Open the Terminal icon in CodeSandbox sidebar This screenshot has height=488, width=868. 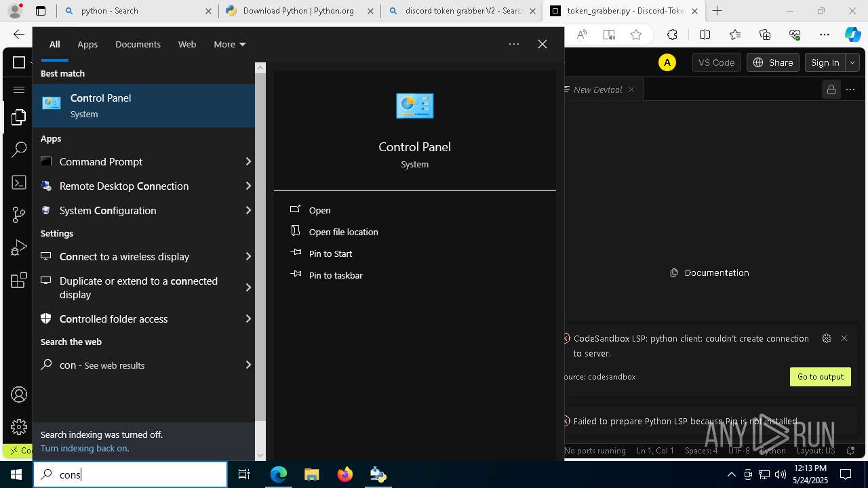point(18,182)
